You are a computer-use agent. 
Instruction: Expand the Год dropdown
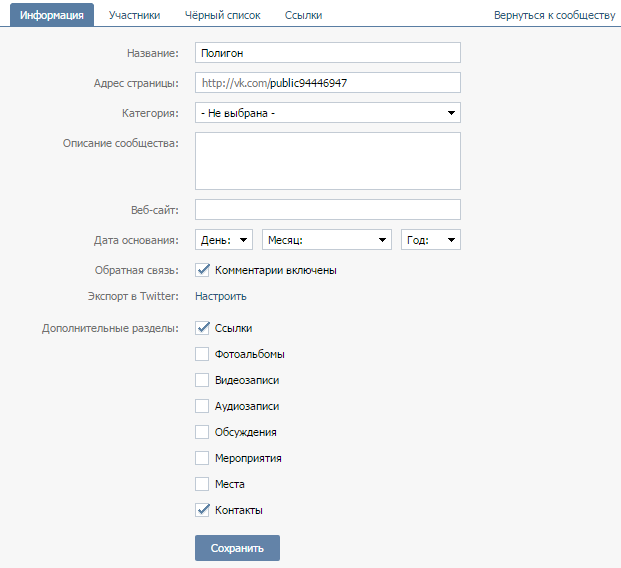430,240
